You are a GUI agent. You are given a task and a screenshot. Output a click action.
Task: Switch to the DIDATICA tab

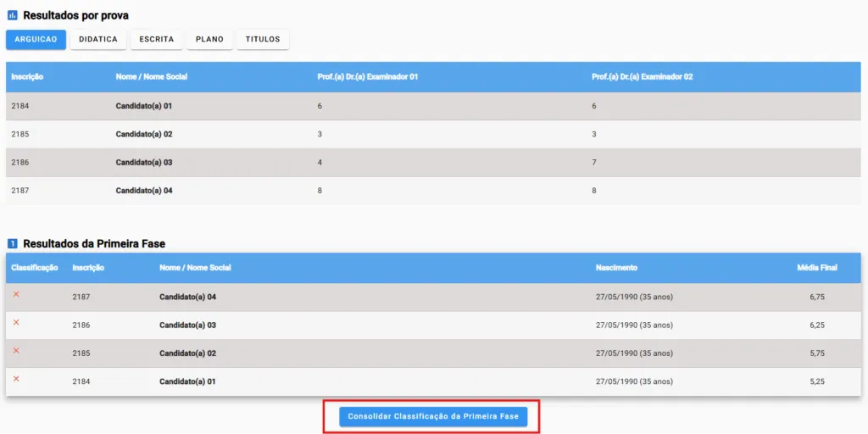click(98, 40)
